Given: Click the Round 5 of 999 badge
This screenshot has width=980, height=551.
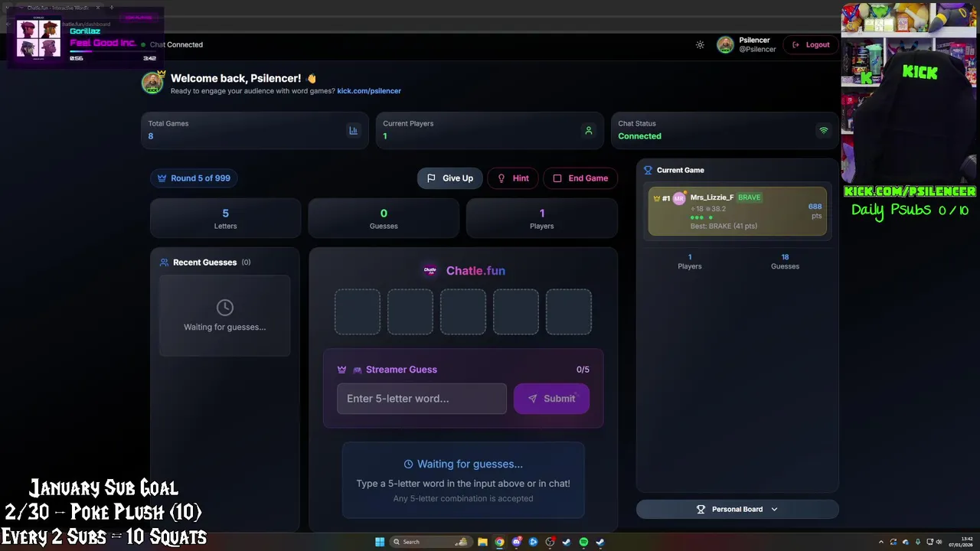Looking at the screenshot, I should pyautogui.click(x=194, y=178).
